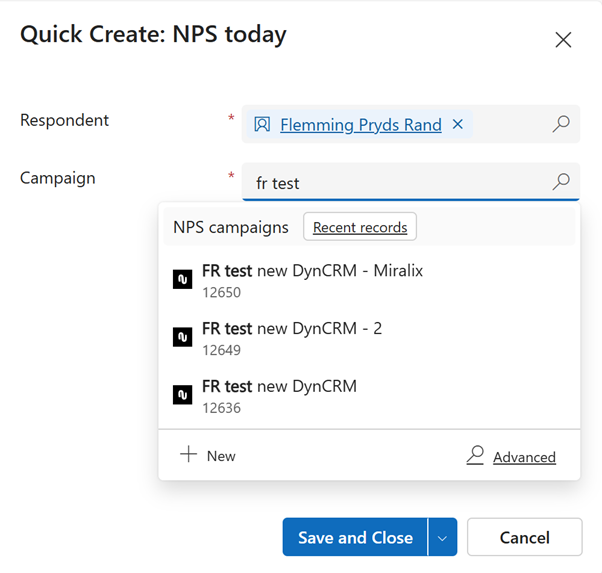This screenshot has width=602, height=573.
Task: Open the Flemming Pryds Rand link
Action: (360, 125)
